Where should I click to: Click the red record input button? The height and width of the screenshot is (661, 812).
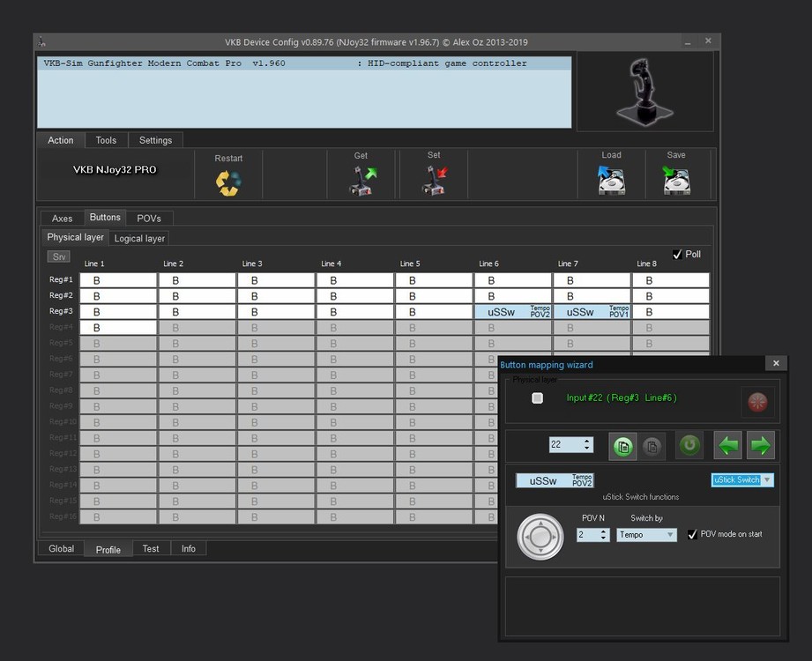click(x=757, y=402)
